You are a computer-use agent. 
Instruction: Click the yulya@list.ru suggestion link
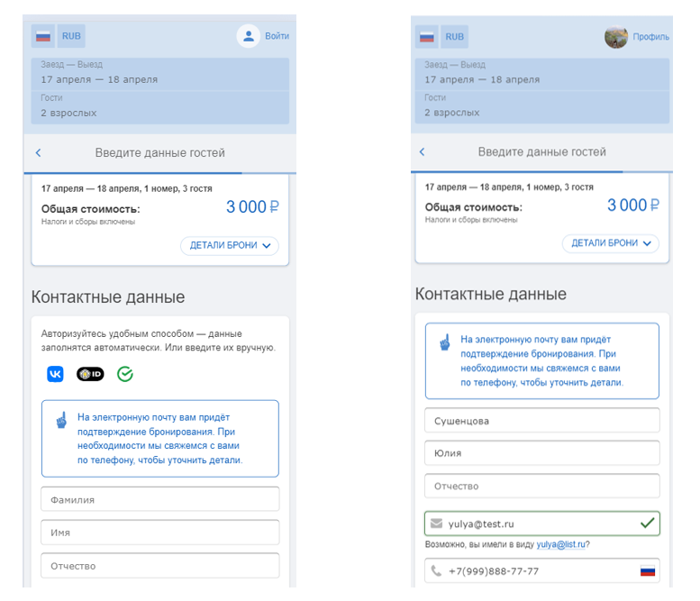(x=561, y=544)
